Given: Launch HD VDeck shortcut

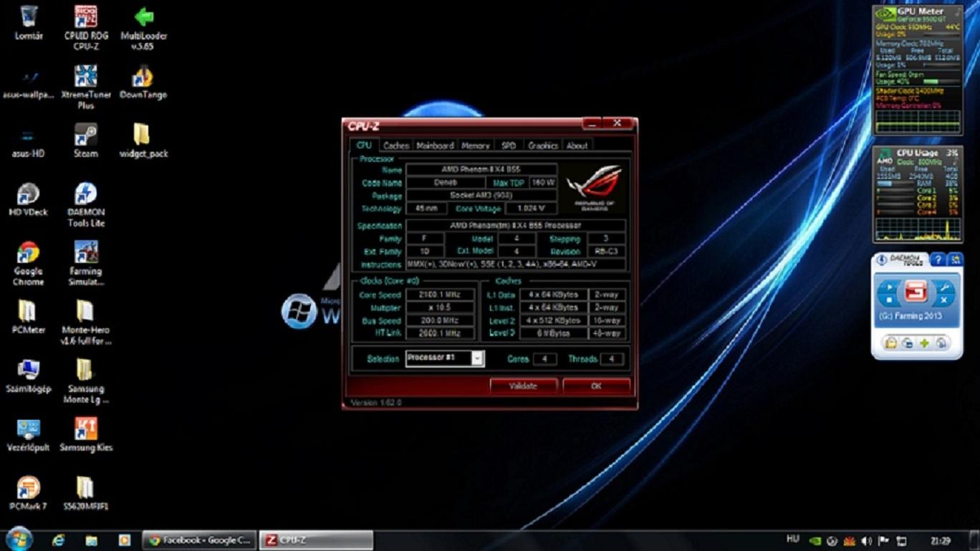Looking at the screenshot, I should point(29,200).
